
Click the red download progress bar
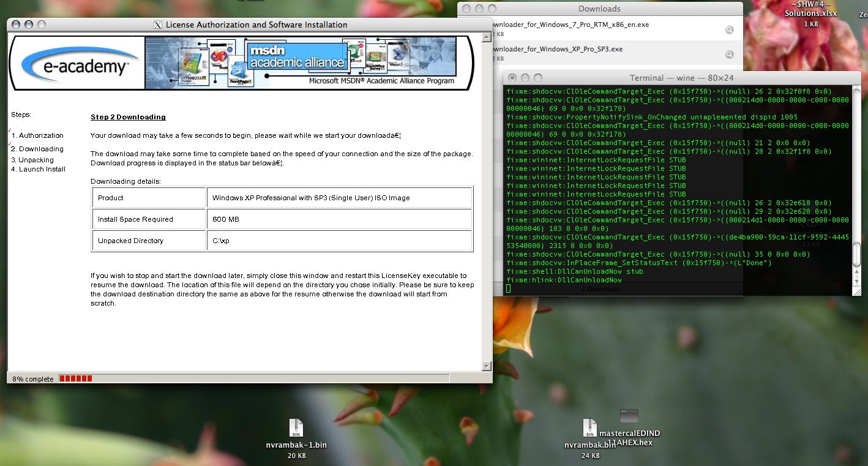[76, 378]
